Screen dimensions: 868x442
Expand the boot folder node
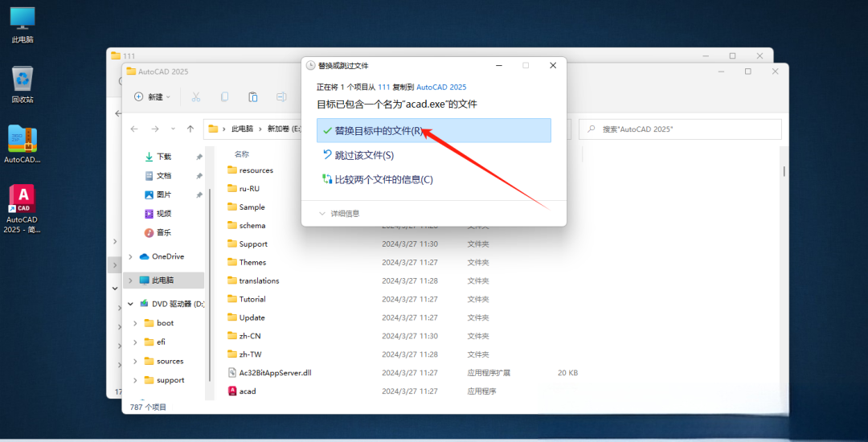click(x=135, y=323)
